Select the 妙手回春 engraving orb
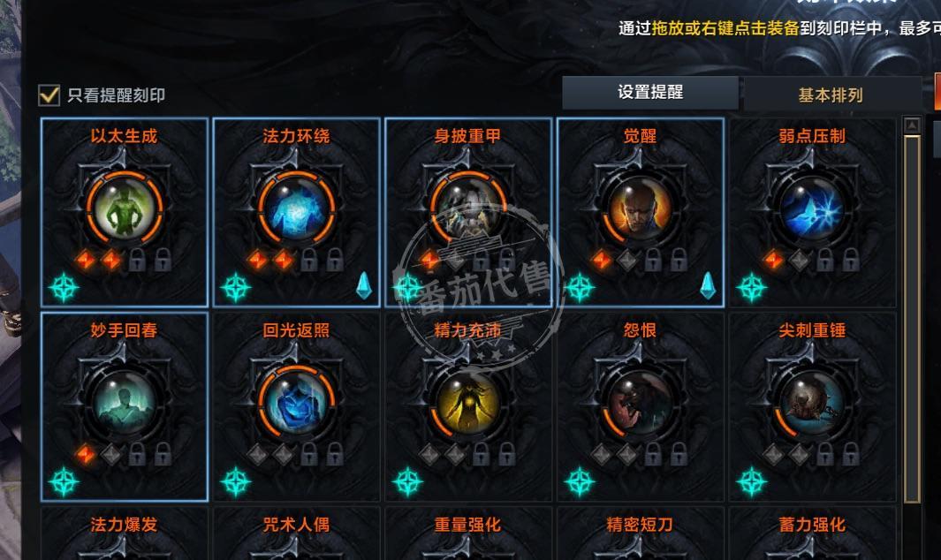 point(125,401)
